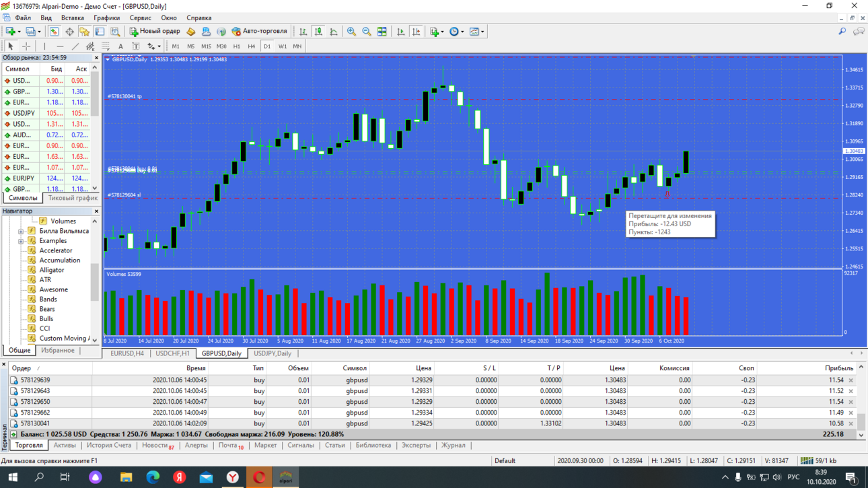Screen dimensions: 868x488
Task: Select the Alligator indicator
Action: click(52, 270)
